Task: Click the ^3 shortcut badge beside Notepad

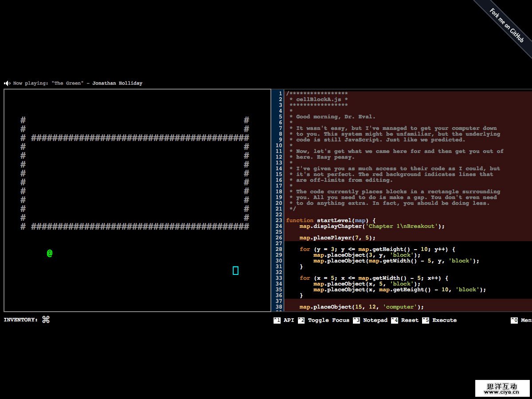Action: pyautogui.click(x=356, y=320)
